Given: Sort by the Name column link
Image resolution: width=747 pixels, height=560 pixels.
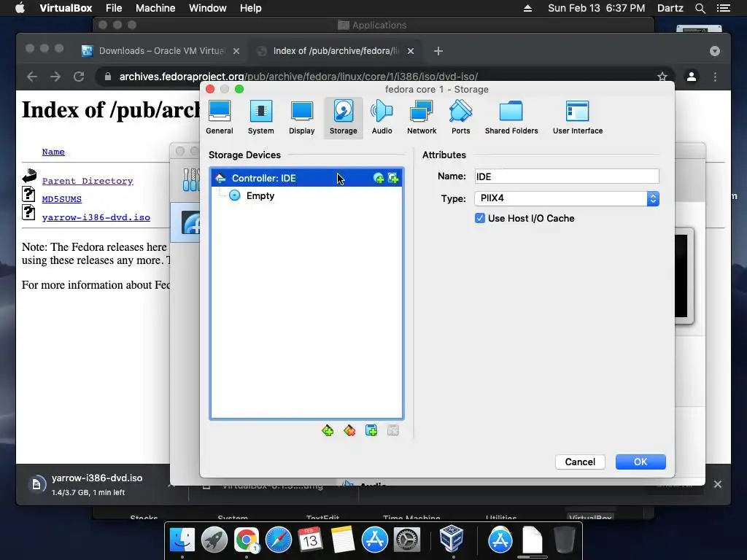Looking at the screenshot, I should pyautogui.click(x=53, y=152).
